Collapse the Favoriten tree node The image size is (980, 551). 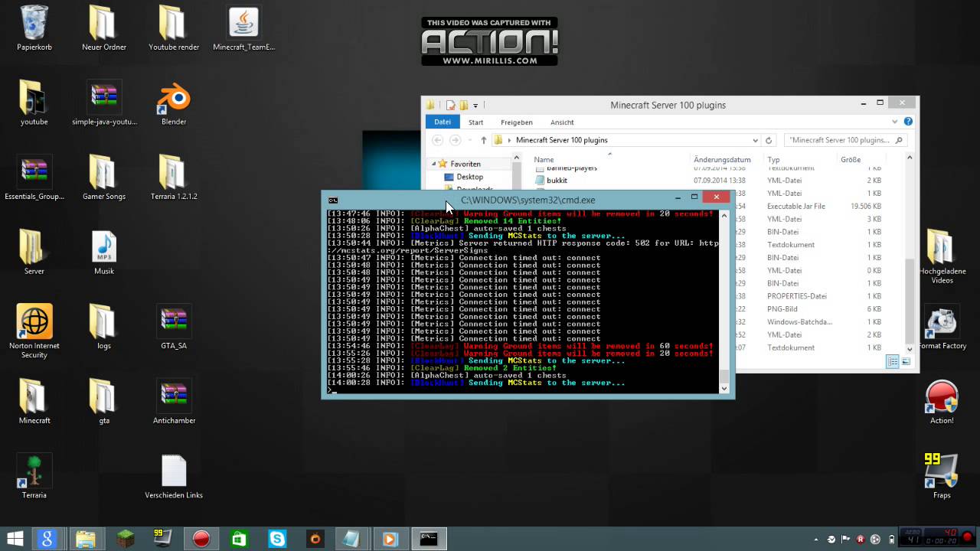click(433, 164)
